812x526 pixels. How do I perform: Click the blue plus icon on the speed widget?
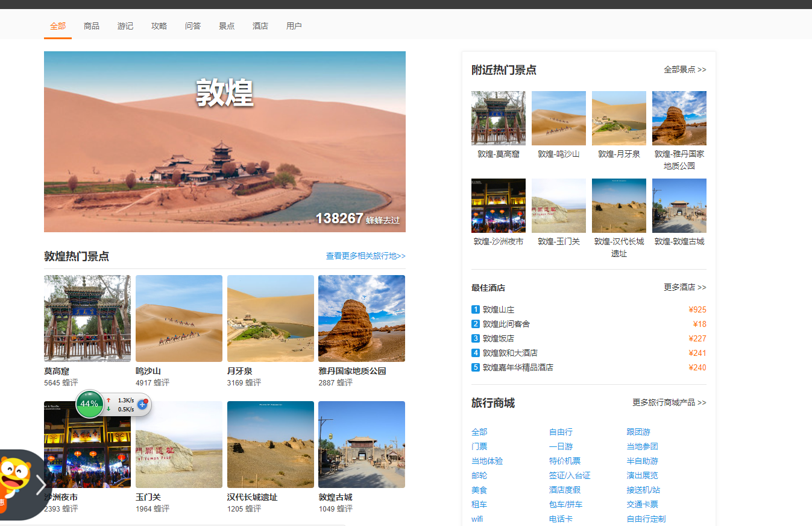[143, 404]
